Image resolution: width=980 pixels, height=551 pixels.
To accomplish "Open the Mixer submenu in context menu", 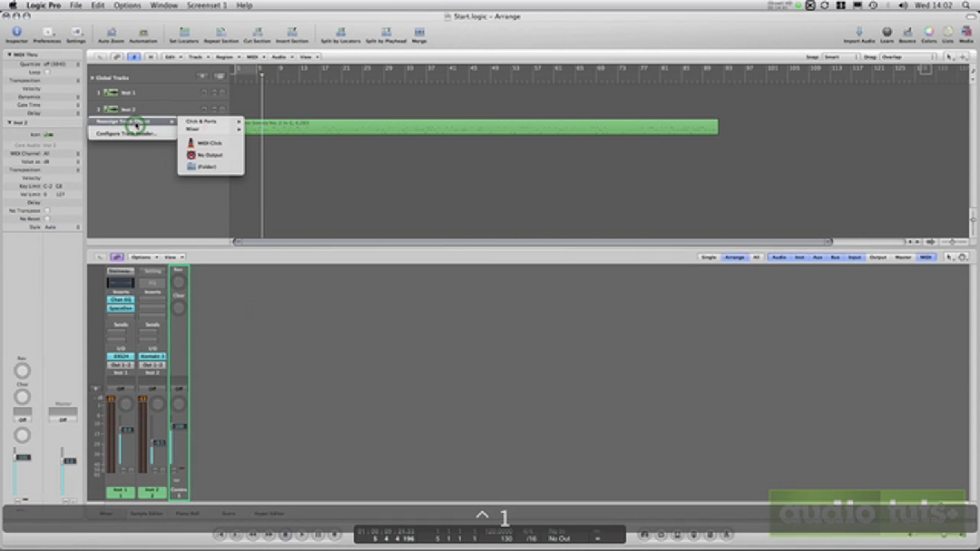I will tap(211, 129).
